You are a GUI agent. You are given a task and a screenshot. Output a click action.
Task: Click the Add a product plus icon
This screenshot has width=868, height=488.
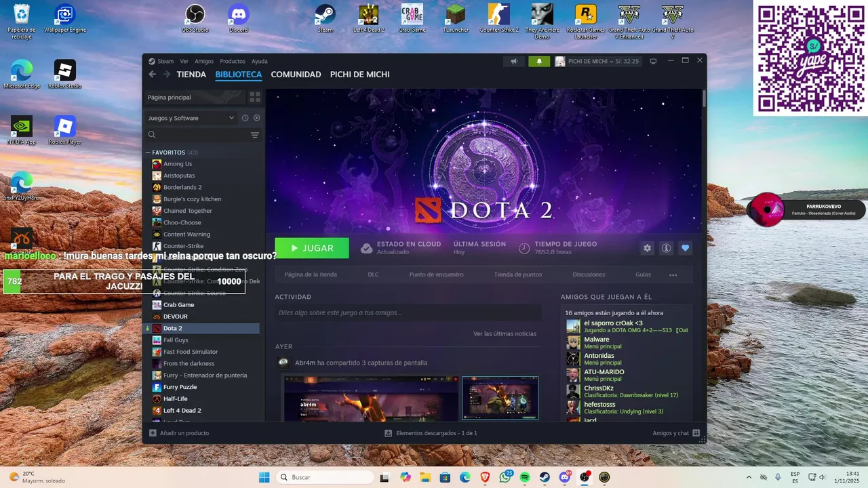pyautogui.click(x=153, y=433)
